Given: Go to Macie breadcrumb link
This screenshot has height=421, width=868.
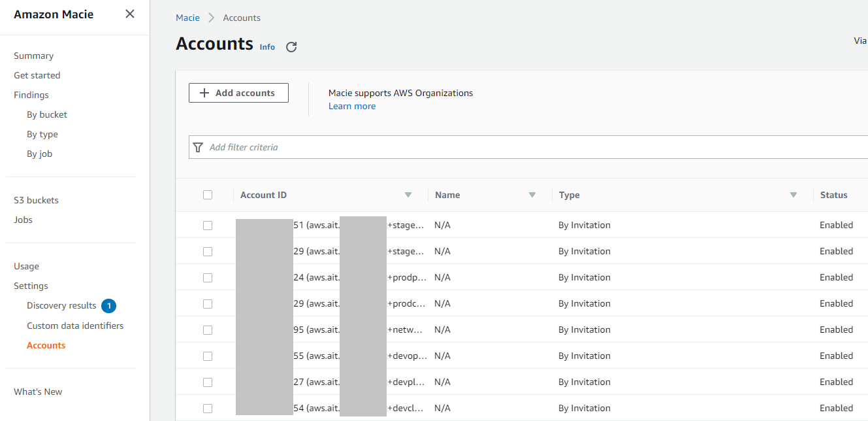Looking at the screenshot, I should [x=187, y=18].
